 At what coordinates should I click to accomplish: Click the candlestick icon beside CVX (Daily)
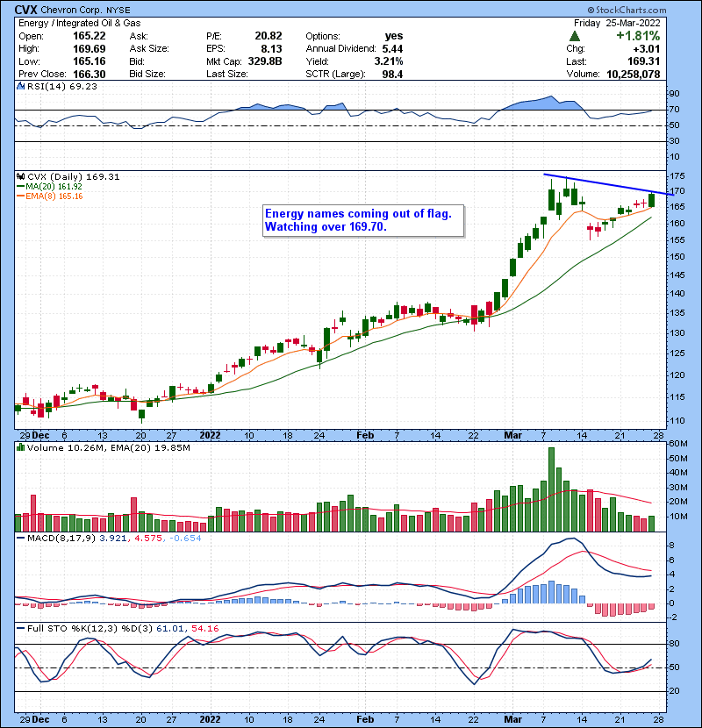point(21,177)
